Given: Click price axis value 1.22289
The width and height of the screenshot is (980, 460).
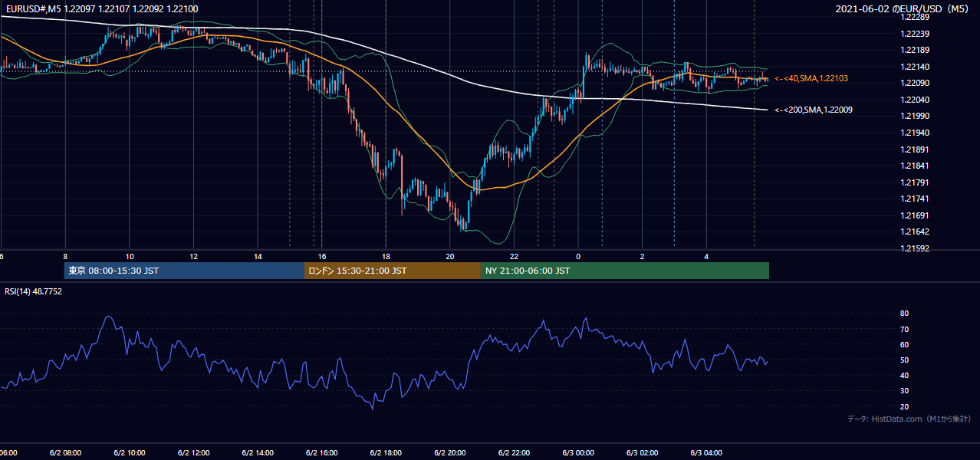Looking at the screenshot, I should [916, 17].
